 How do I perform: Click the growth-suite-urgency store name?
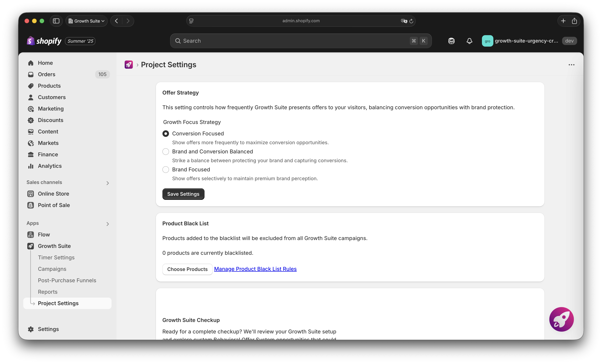[526, 41]
